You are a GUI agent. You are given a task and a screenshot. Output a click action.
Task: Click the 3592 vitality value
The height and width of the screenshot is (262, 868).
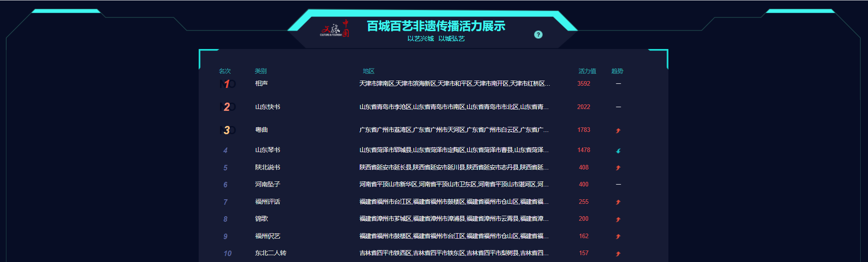(x=584, y=83)
